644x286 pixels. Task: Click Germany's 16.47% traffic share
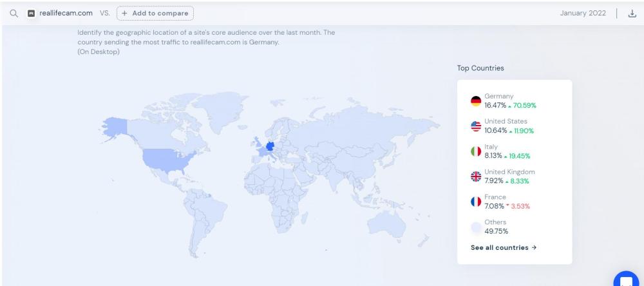click(495, 105)
